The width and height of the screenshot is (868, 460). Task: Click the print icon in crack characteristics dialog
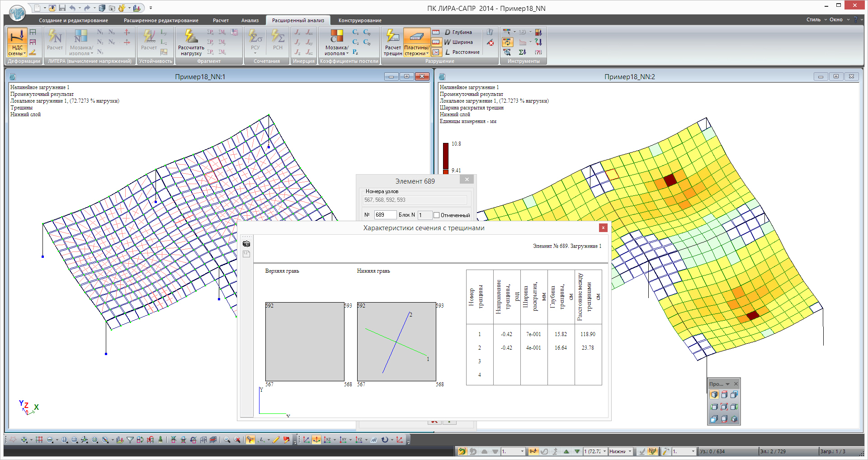246,244
